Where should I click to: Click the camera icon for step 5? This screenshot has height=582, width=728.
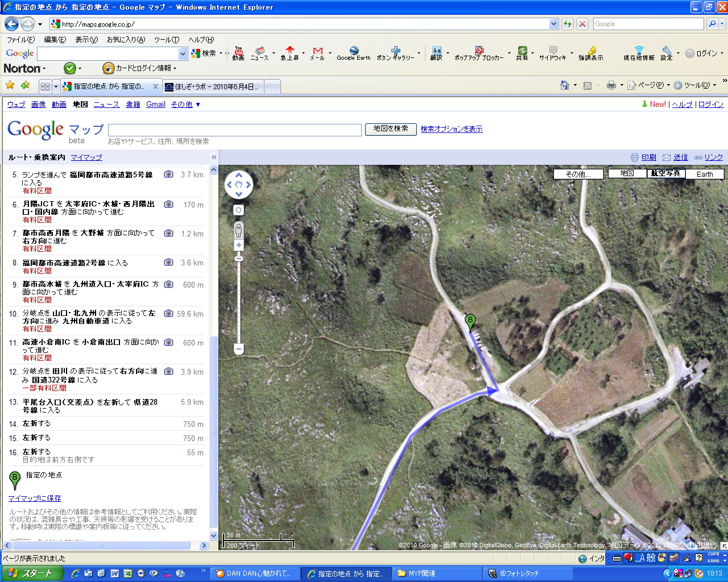click(168, 174)
